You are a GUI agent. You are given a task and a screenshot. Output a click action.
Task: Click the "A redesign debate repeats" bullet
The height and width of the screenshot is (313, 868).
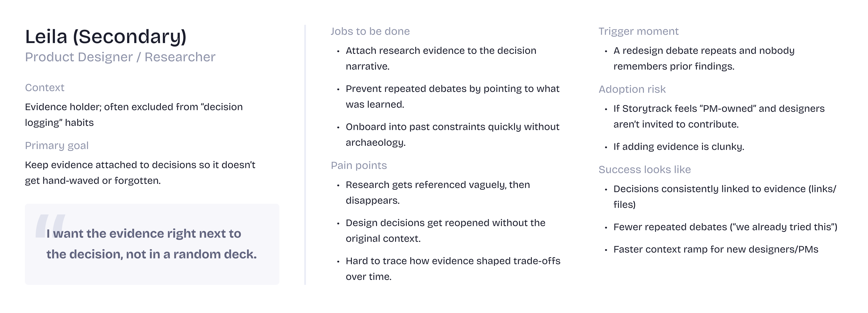tap(704, 58)
